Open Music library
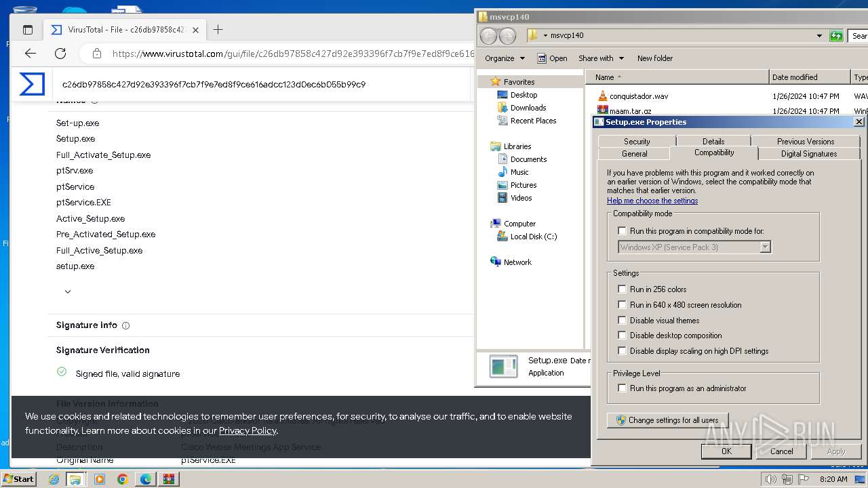 tap(519, 172)
